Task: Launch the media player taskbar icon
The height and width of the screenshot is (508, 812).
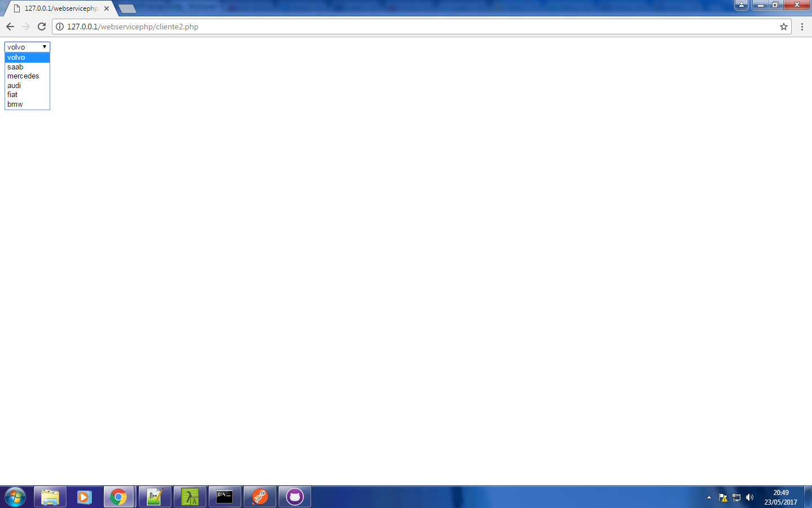Action: [x=85, y=497]
